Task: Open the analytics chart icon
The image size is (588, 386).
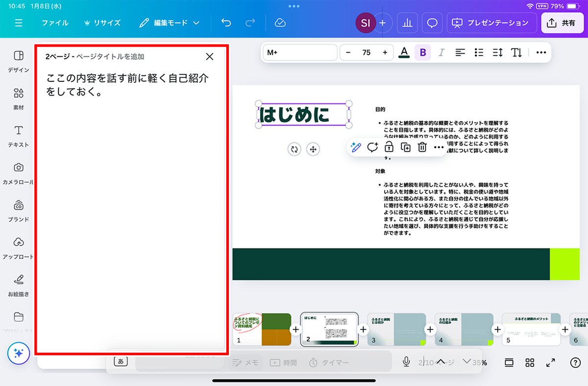Action: pos(407,23)
